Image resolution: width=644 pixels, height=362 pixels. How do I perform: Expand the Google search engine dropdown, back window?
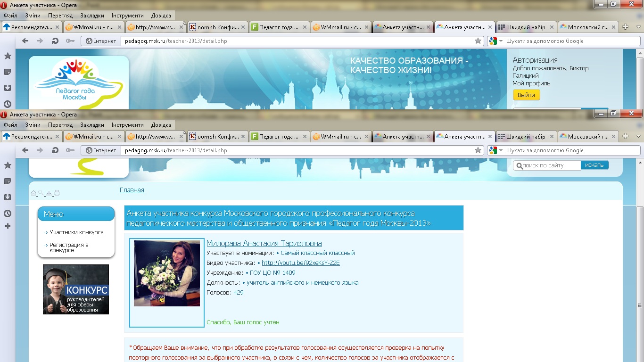pyautogui.click(x=501, y=41)
